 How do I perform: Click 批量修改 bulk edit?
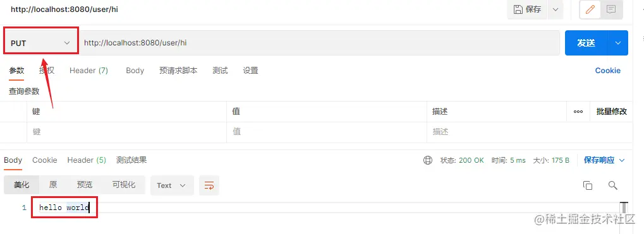pyautogui.click(x=612, y=112)
